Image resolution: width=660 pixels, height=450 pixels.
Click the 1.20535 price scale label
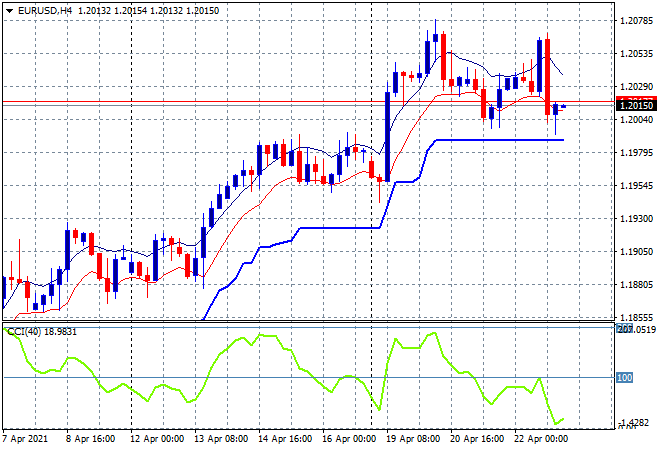[x=637, y=53]
